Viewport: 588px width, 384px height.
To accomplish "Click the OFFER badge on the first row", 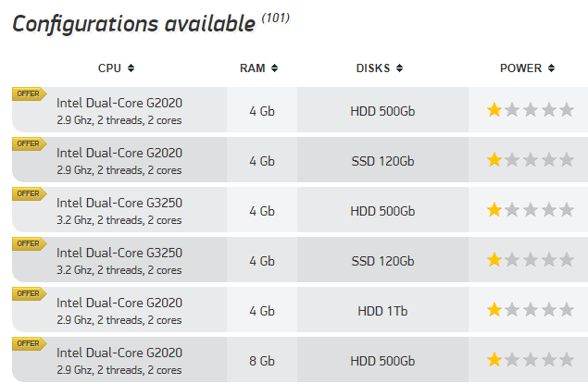I will click(30, 94).
